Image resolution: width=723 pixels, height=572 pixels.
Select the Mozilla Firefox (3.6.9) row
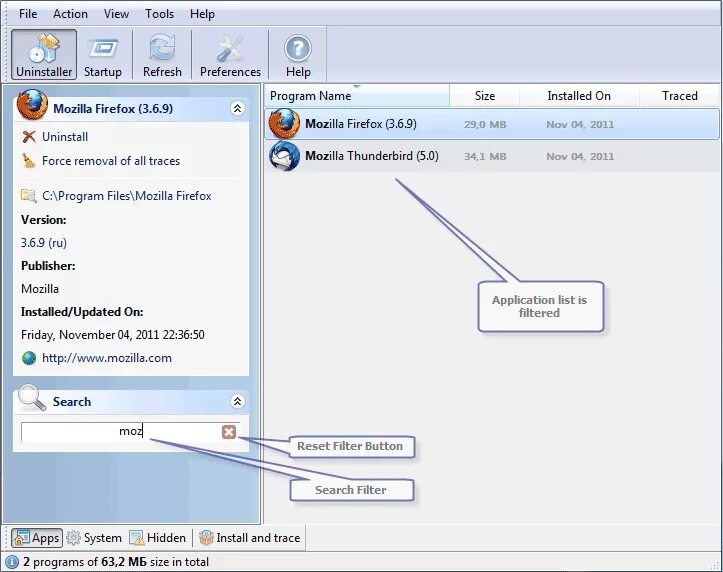[x=492, y=124]
